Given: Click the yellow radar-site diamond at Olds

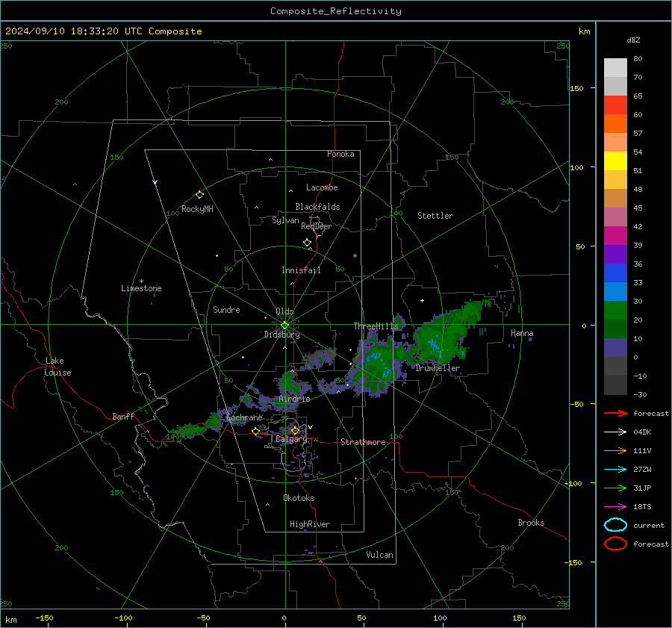Looking at the screenshot, I should [284, 326].
